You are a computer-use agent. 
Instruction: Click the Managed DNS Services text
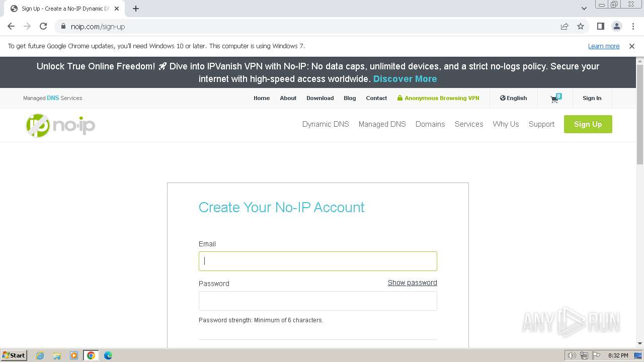tap(52, 98)
